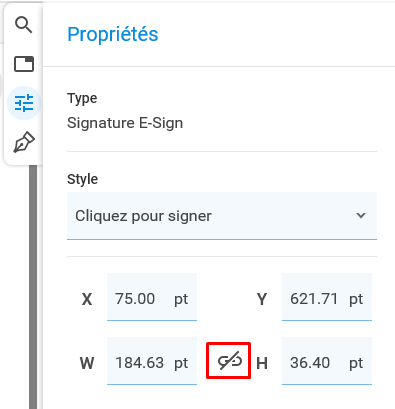This screenshot has width=395, height=409.
Task: Click the chevron arrow in Style dropdown
Action: (x=361, y=216)
